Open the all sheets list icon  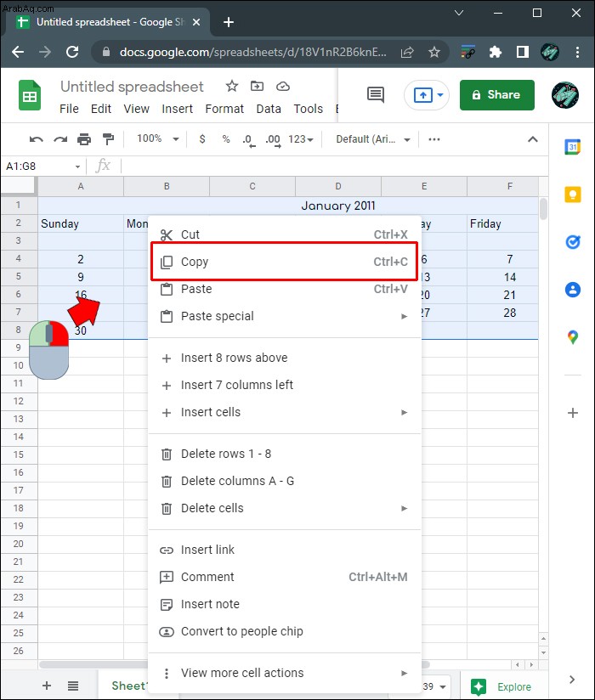(73, 686)
